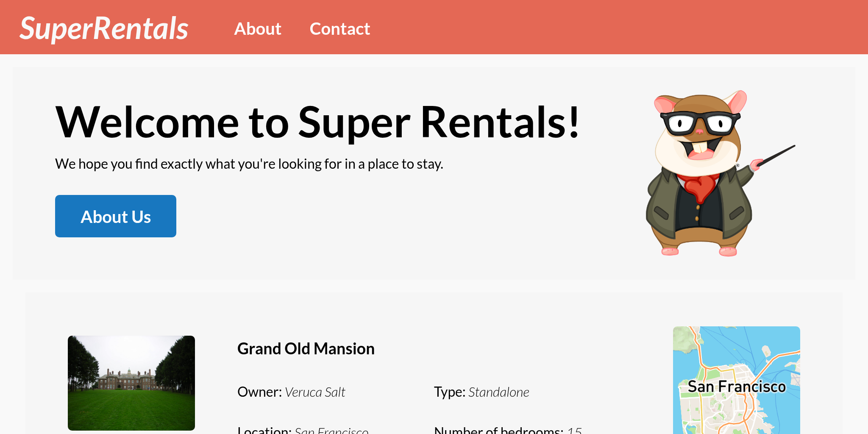Click the San Francisco label on the map
Image resolution: width=868 pixels, height=434 pixels.
point(736,387)
